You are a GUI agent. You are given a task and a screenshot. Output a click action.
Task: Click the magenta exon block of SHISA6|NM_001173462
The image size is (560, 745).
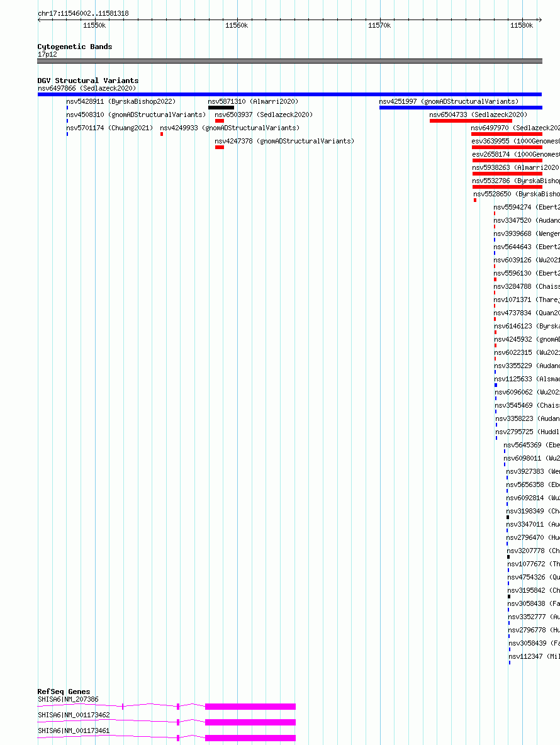click(x=250, y=722)
